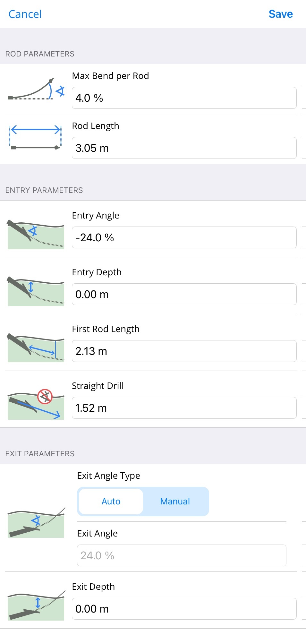This screenshot has width=306, height=644.
Task: Switch exit angle type to Manual
Action: (175, 502)
